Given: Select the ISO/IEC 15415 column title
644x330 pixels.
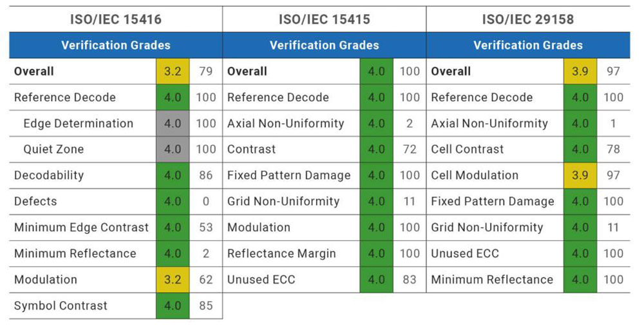Looking at the screenshot, I should click(x=324, y=19).
